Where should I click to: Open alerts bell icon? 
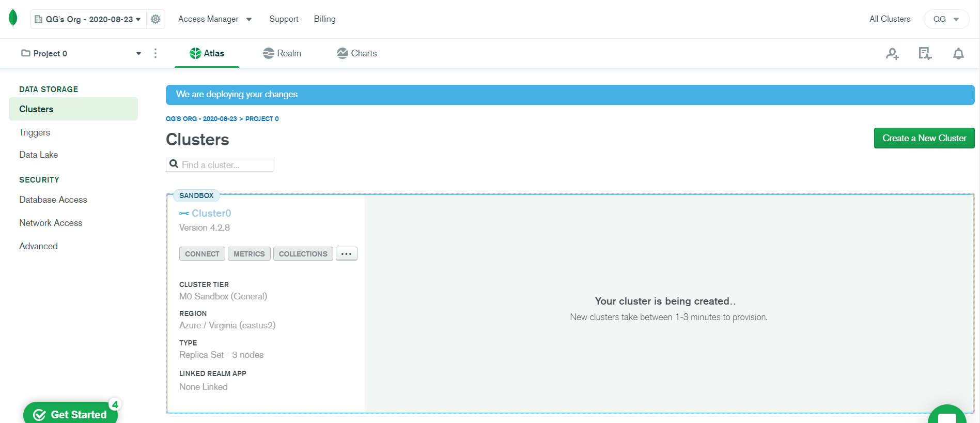point(958,53)
